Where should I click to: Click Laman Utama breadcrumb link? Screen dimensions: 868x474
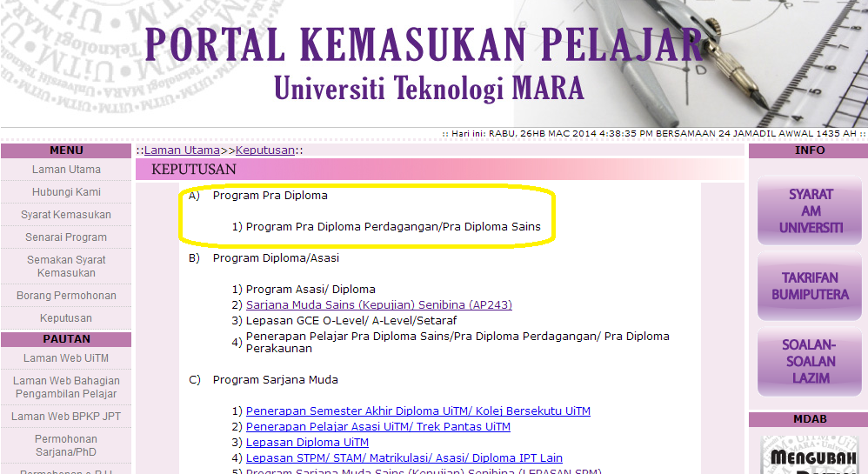tap(182, 150)
